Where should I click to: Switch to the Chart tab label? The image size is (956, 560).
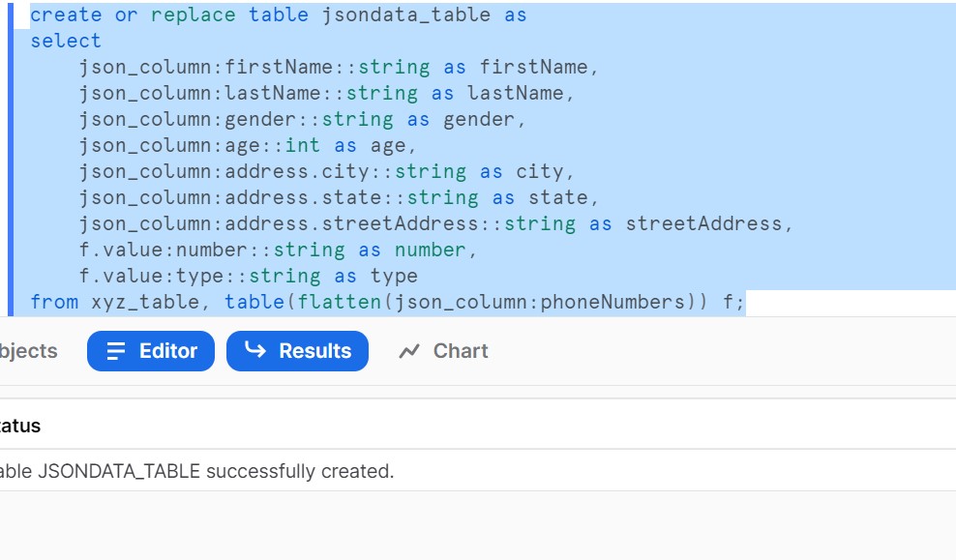460,351
